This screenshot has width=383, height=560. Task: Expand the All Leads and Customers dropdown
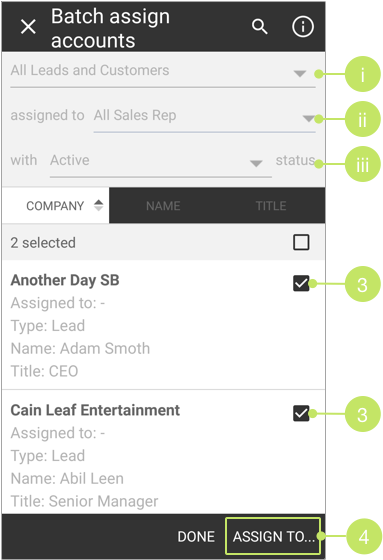click(x=163, y=71)
